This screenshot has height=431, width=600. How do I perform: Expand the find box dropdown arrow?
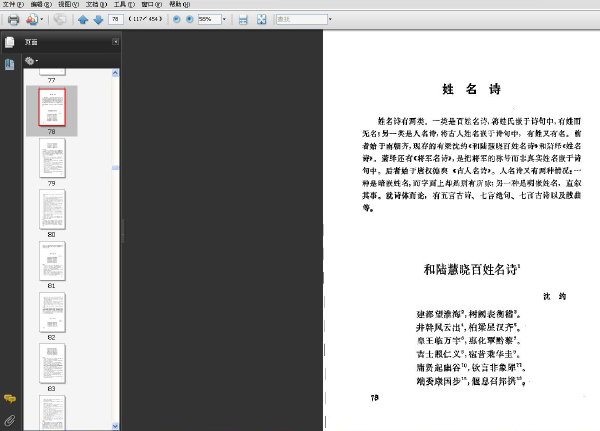330,19
